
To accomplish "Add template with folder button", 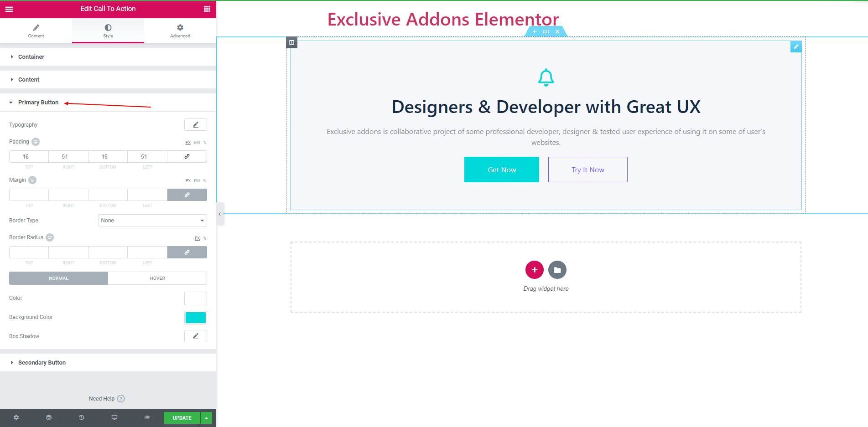I will [x=557, y=270].
